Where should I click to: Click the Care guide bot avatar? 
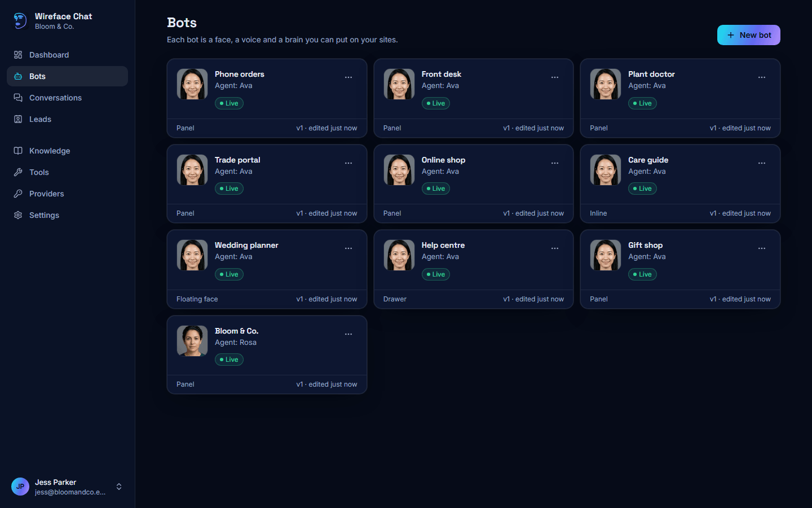pyautogui.click(x=606, y=170)
